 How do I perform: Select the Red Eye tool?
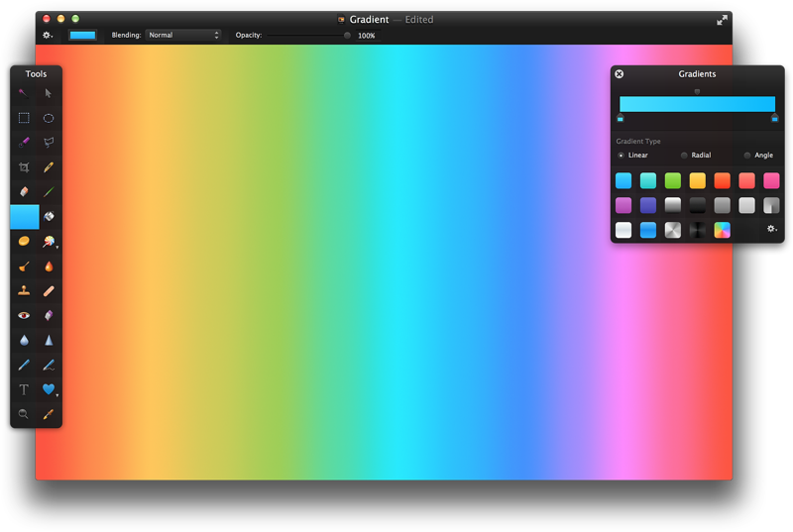24,315
